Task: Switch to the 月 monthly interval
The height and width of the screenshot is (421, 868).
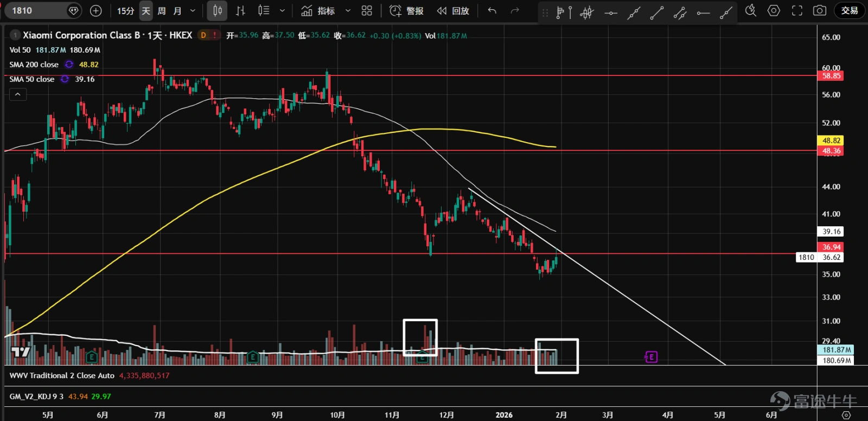Action: click(x=177, y=11)
